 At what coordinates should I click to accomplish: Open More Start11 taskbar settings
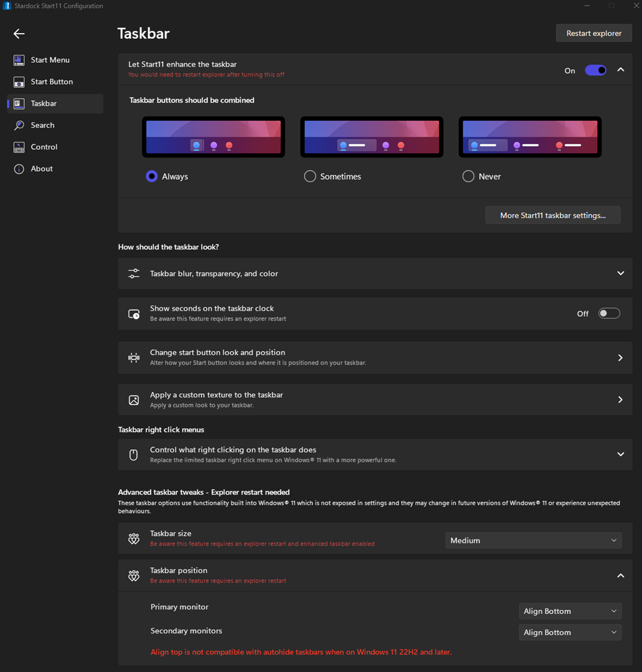[x=552, y=215]
